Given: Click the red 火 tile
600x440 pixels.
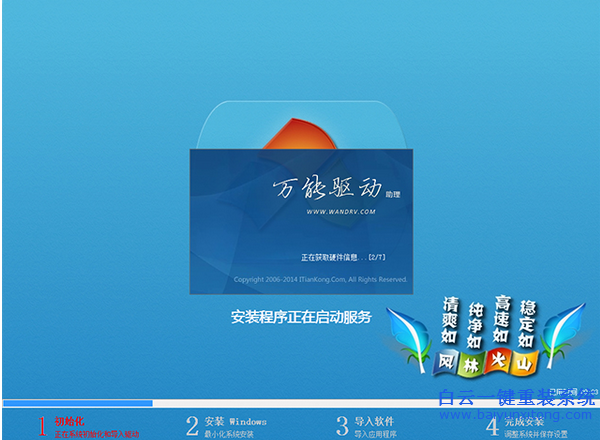Looking at the screenshot, I should [x=499, y=361].
